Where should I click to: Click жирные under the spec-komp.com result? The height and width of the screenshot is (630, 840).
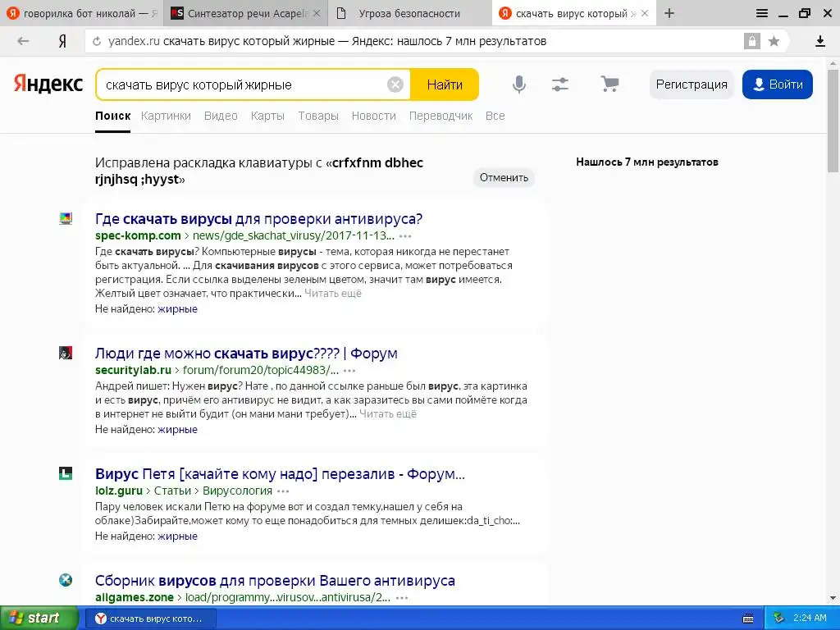point(177,309)
